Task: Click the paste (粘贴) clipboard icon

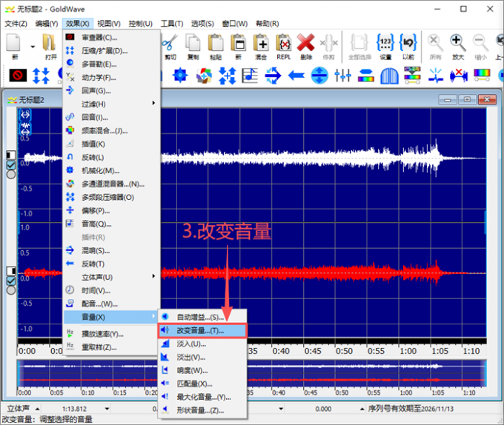Action: [x=216, y=43]
